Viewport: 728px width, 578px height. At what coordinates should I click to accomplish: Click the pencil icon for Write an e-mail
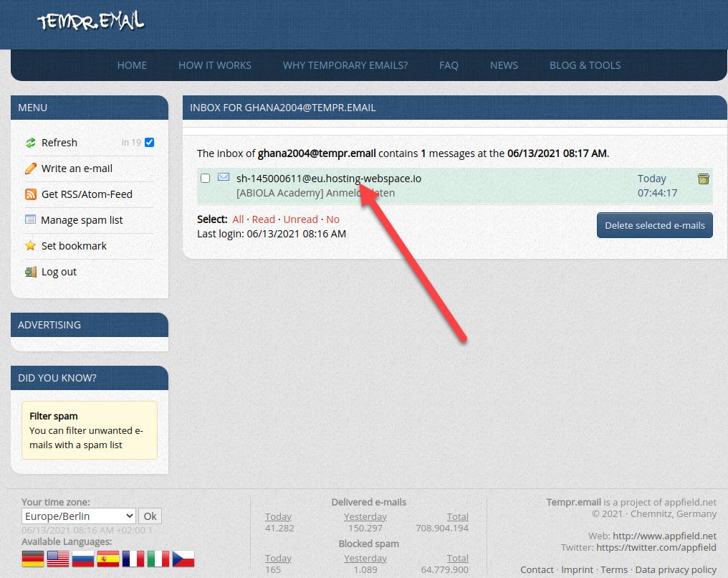tap(31, 169)
